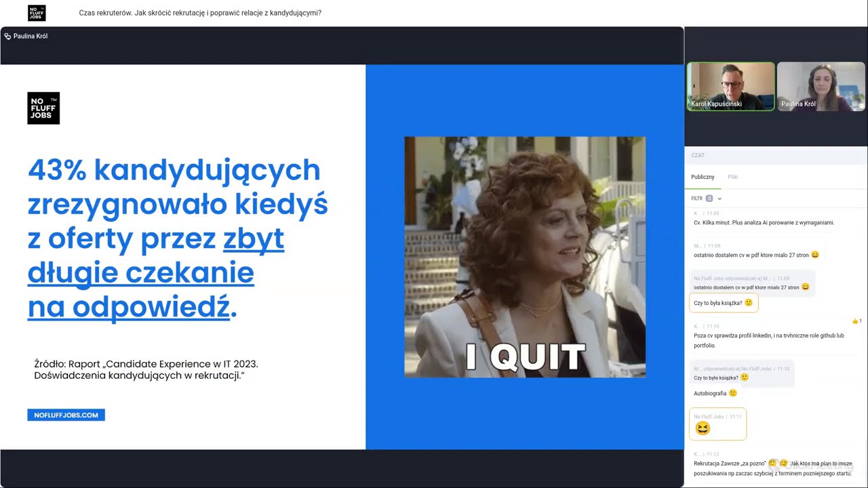
Task: Click the I QUIT meme image
Action: [525, 257]
